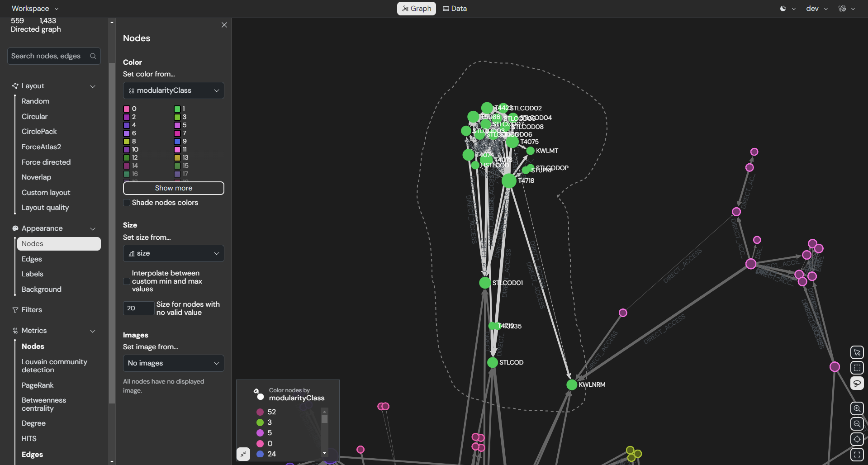Select the mouse pointer selection tool
Image resolution: width=868 pixels, height=465 pixels.
click(x=857, y=352)
